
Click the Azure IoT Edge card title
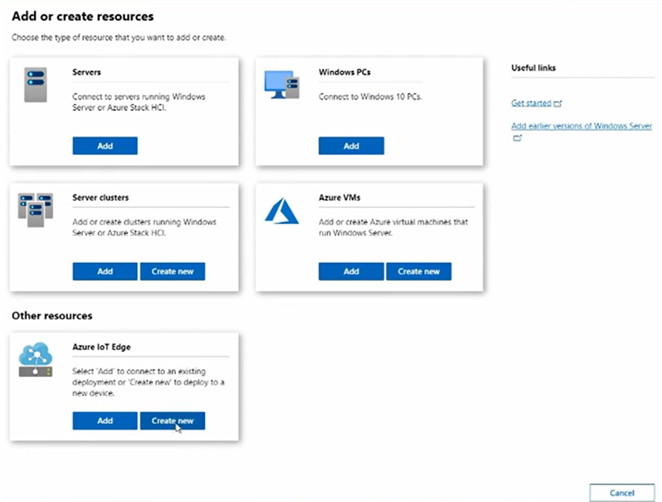point(101,347)
